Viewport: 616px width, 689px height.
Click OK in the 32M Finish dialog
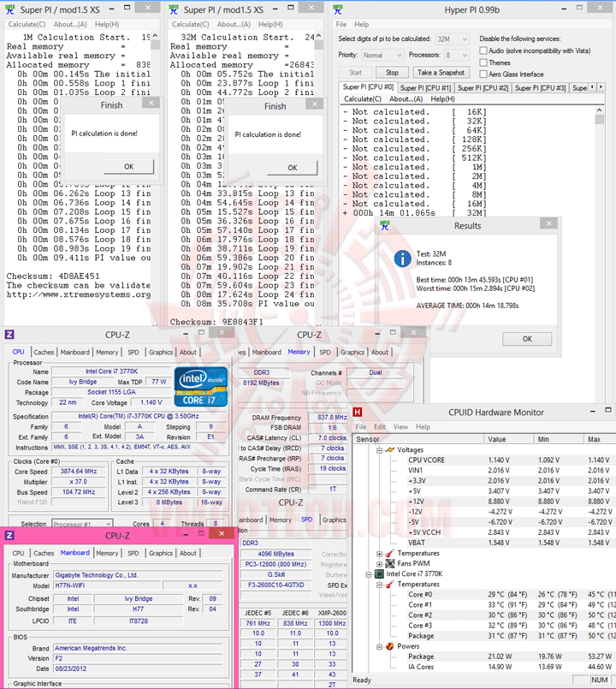[x=293, y=168]
